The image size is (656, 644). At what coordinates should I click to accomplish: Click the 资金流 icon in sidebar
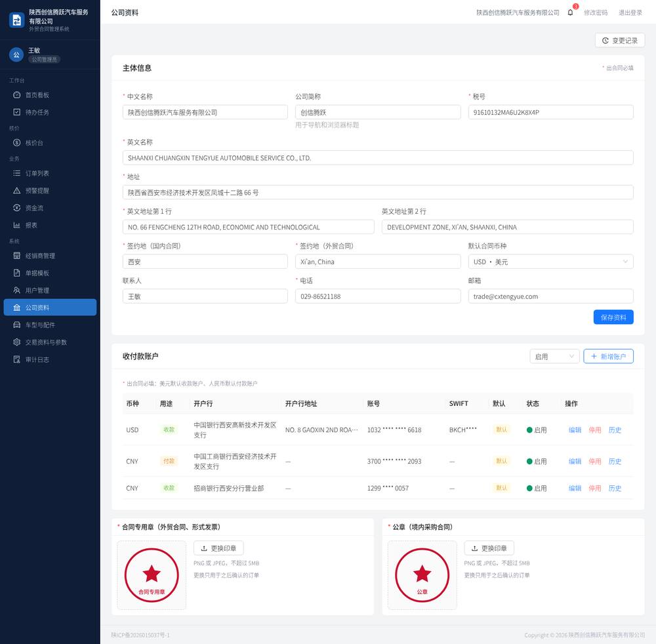tap(17, 208)
